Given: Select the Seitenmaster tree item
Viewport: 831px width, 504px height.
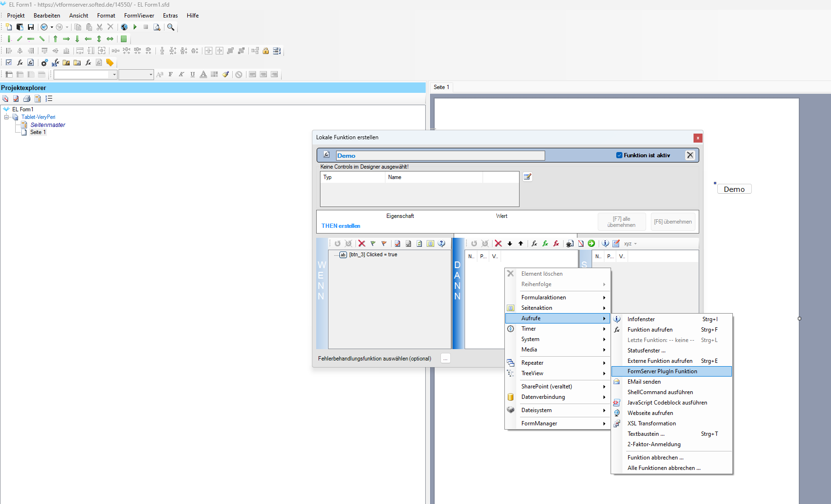Looking at the screenshot, I should pyautogui.click(x=47, y=125).
